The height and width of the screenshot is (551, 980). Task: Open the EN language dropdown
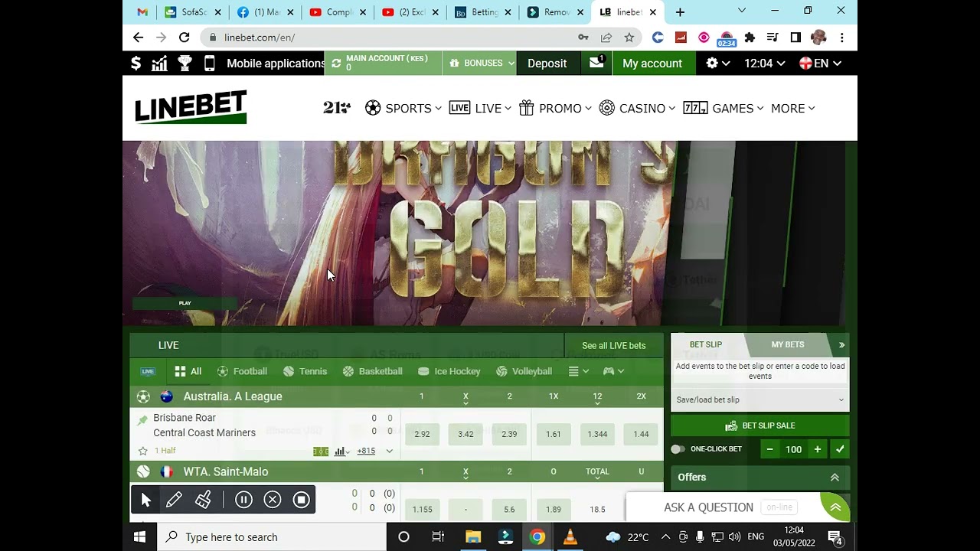click(821, 64)
